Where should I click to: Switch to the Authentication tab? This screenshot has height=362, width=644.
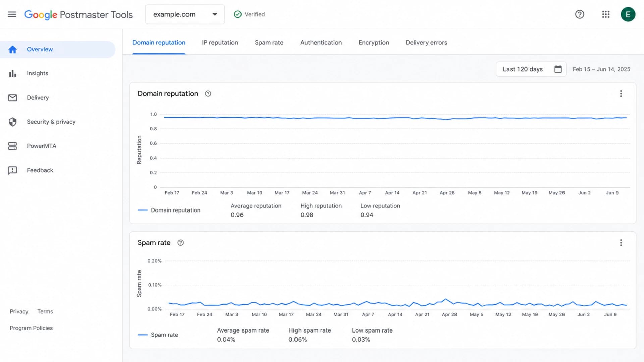(321, 43)
